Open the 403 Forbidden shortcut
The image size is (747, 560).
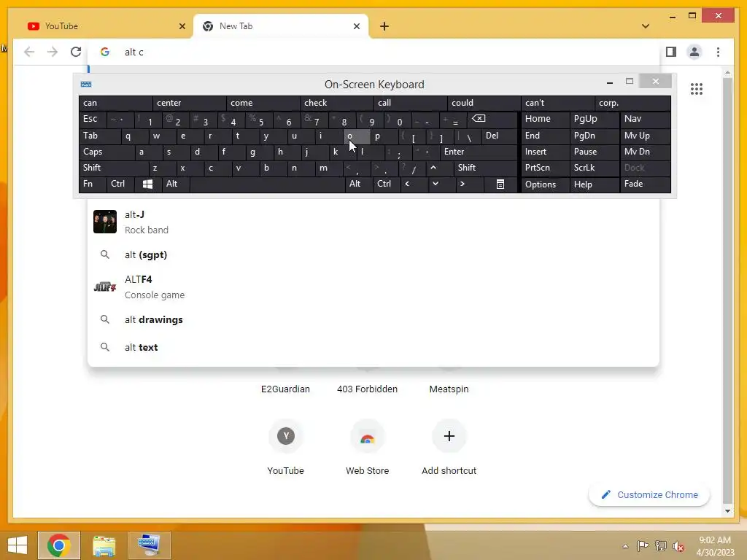click(x=368, y=389)
